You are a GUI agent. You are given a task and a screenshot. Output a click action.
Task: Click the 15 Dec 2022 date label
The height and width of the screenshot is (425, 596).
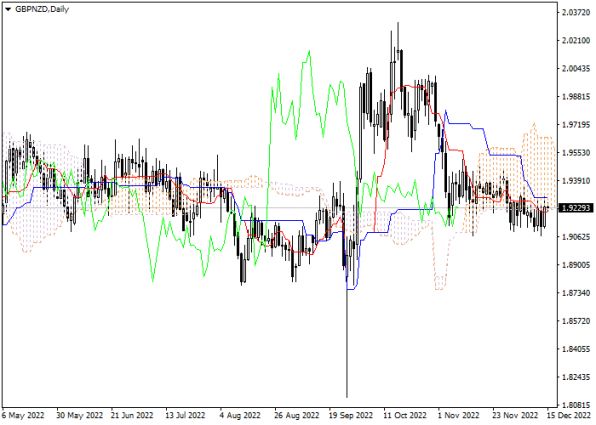click(x=569, y=414)
